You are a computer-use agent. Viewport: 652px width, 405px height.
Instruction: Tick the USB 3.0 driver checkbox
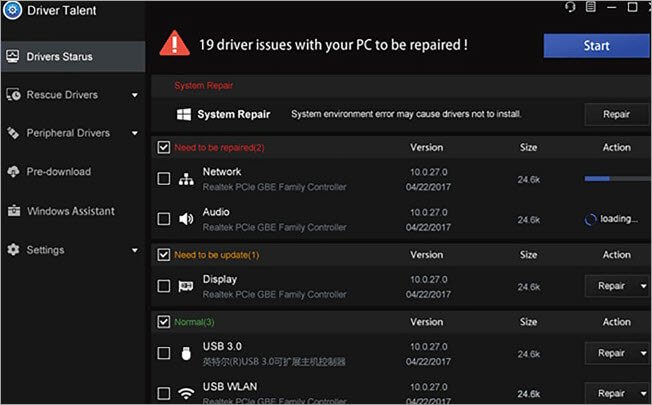(x=164, y=353)
